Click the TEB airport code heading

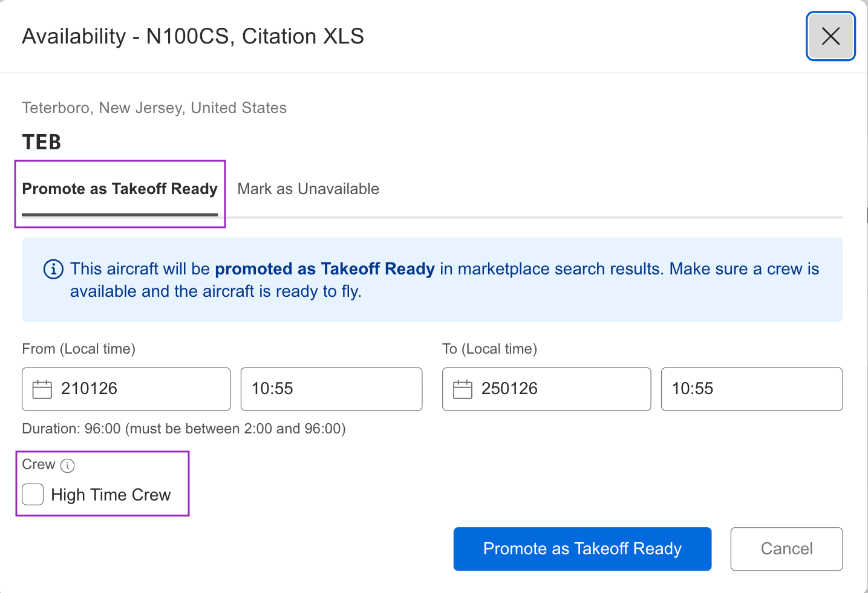pos(41,142)
